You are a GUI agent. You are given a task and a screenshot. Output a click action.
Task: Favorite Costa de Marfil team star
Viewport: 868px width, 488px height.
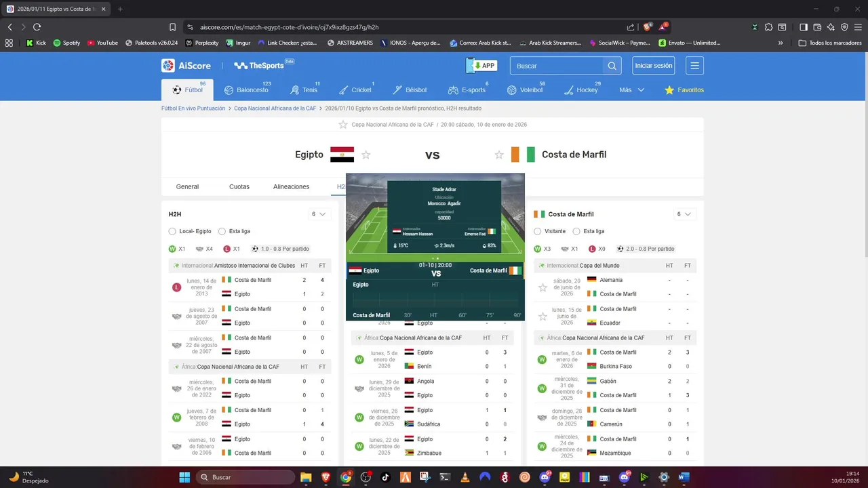pyautogui.click(x=499, y=155)
